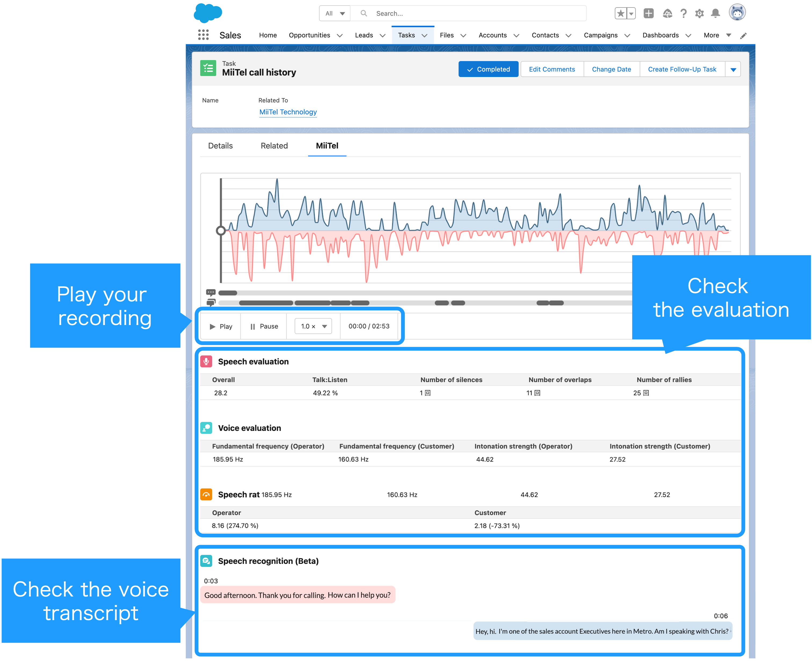
Task: Show details icon beside silences count
Action: [428, 393]
